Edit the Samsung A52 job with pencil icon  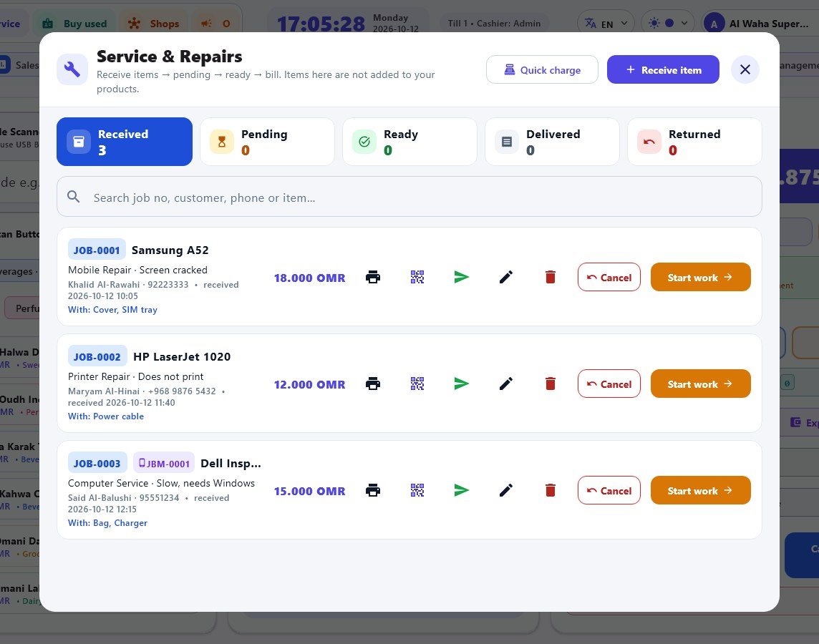pyautogui.click(x=506, y=277)
